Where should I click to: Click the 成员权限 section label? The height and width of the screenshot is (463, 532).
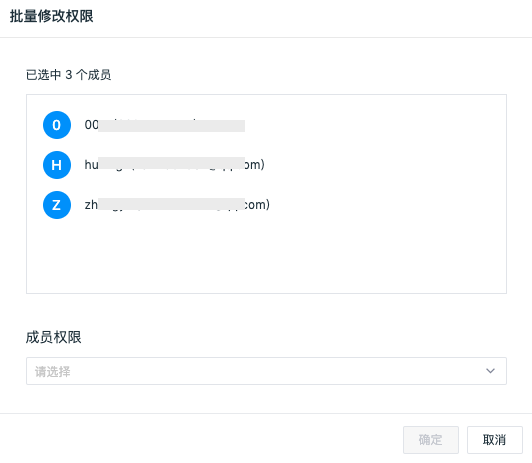(x=54, y=337)
